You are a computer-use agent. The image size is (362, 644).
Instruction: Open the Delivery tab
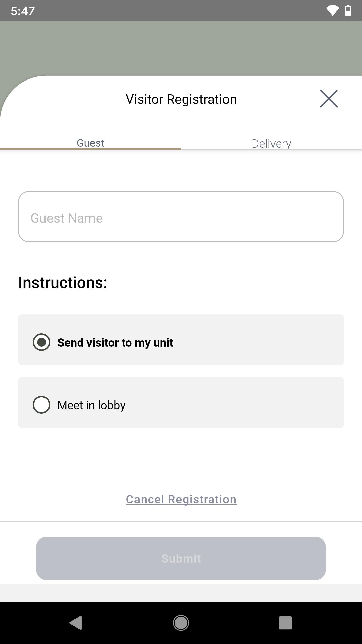[x=271, y=143]
